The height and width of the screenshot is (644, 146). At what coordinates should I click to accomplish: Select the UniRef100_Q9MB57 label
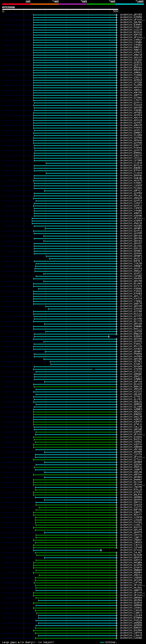[x=131, y=133]
